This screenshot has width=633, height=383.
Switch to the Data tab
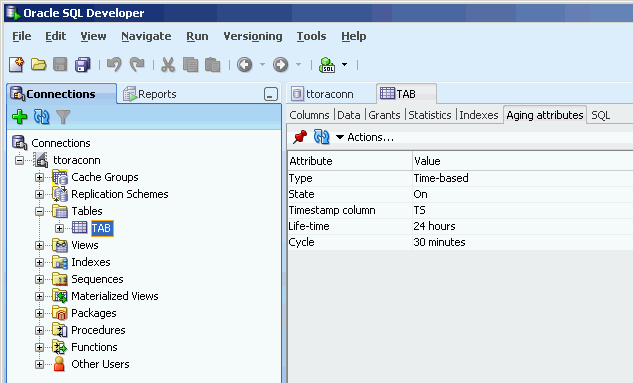pyautogui.click(x=348, y=115)
